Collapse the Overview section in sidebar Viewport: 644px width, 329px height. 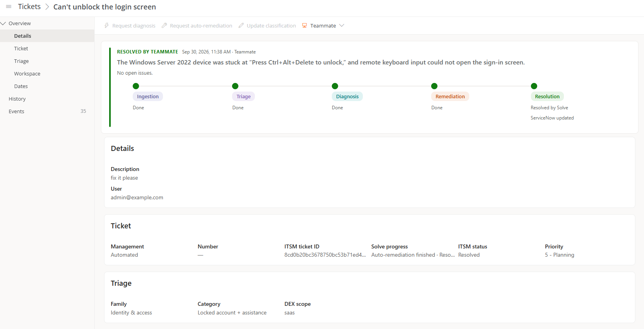4,23
